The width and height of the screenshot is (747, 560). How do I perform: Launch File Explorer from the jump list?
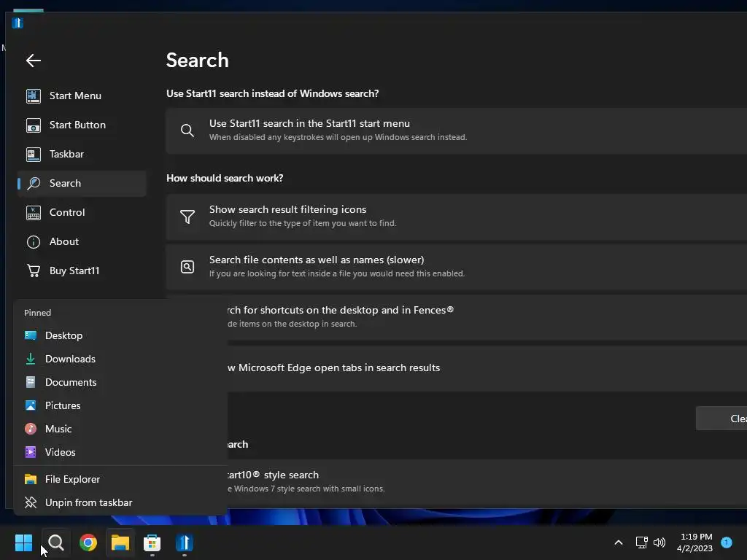point(120,480)
